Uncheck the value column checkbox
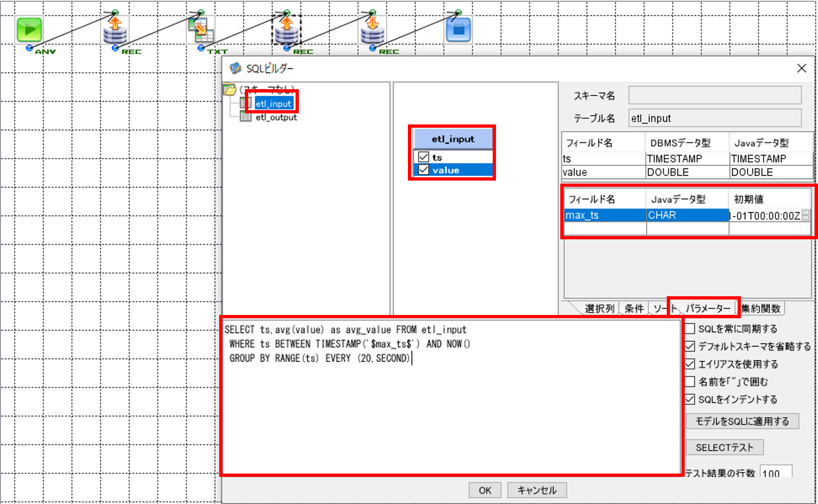This screenshot has height=504, width=818. tap(423, 170)
